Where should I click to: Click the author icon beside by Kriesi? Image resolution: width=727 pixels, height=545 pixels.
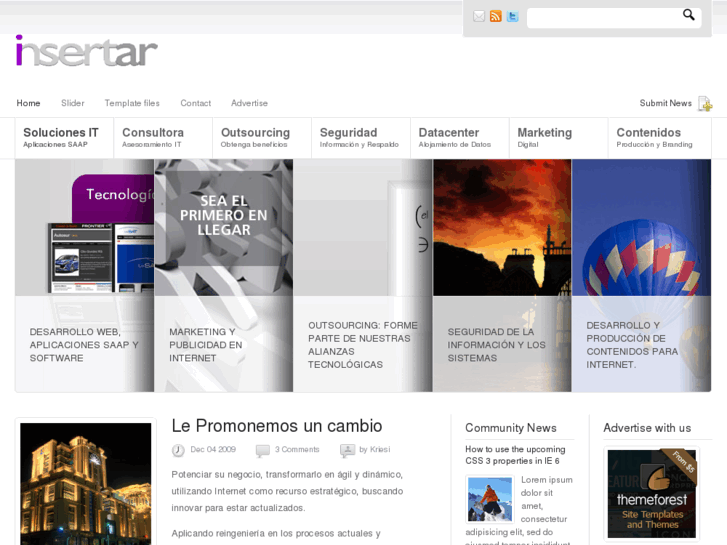347,450
